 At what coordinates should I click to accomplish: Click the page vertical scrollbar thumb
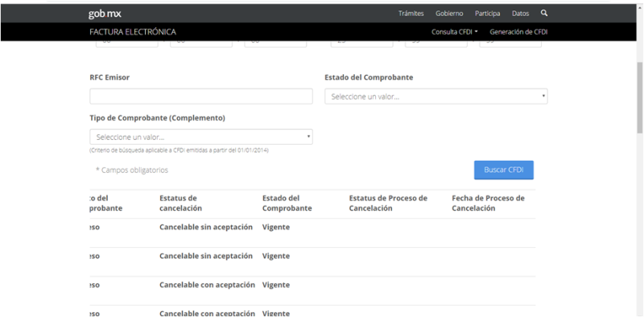pyautogui.click(x=640, y=97)
